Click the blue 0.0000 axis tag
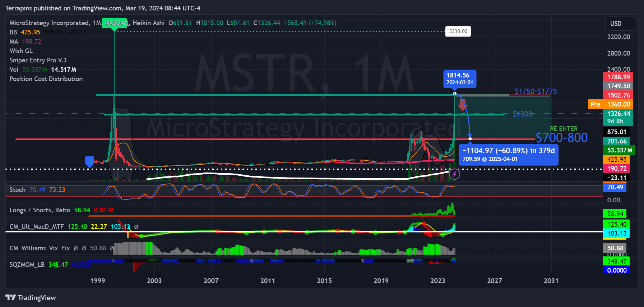This screenshot has width=644, height=307. 616,270
